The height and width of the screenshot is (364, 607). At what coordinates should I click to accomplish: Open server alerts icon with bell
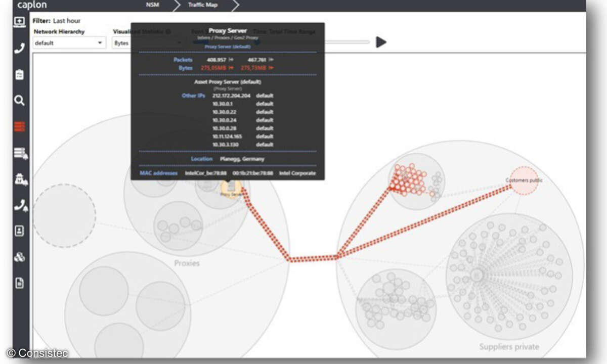[x=20, y=153]
